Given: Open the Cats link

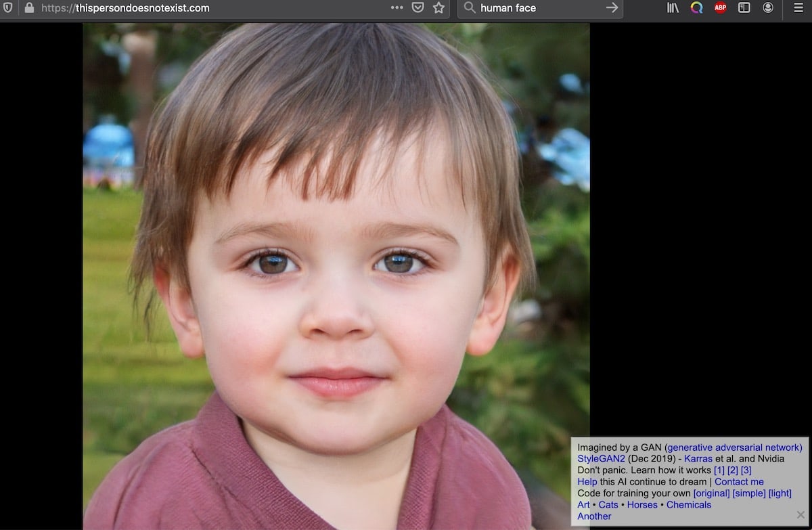Looking at the screenshot, I should click(x=608, y=505).
